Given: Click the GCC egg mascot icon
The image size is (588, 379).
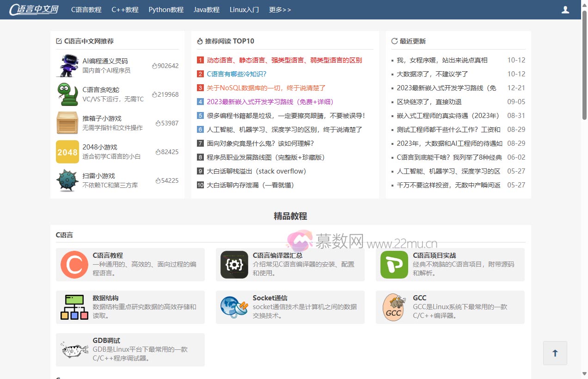Looking at the screenshot, I should pos(394,307).
